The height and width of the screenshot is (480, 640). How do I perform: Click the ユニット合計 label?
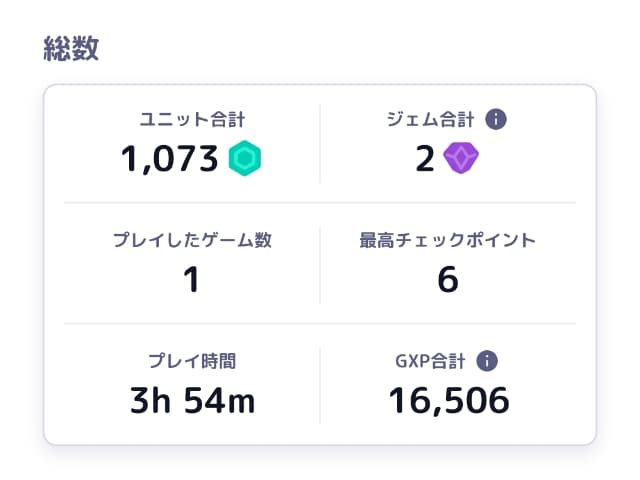[x=192, y=120]
